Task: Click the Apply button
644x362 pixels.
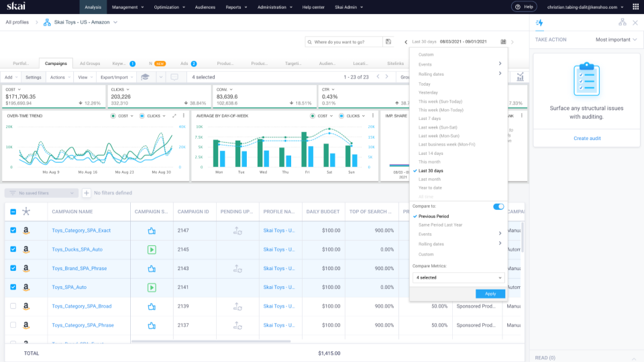Action: pyautogui.click(x=490, y=294)
